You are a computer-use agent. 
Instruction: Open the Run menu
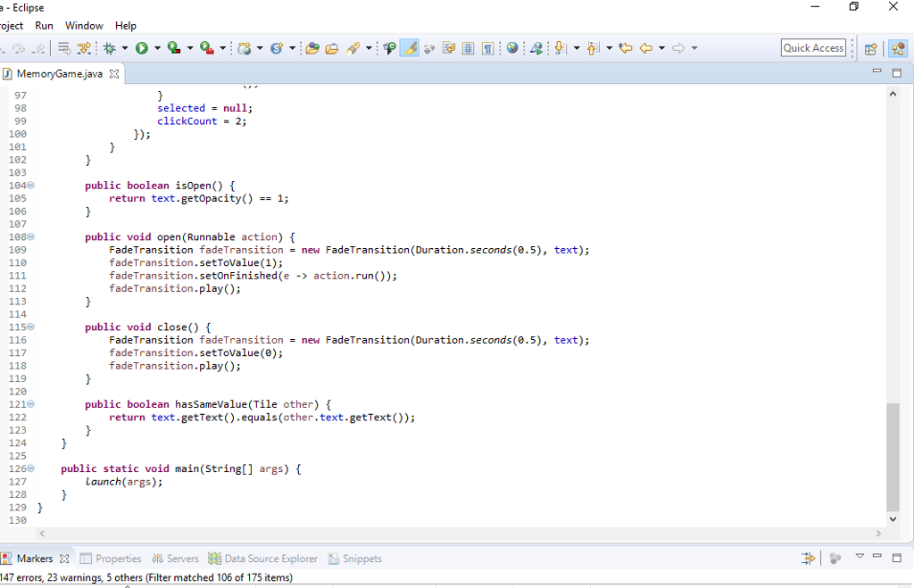click(x=43, y=25)
